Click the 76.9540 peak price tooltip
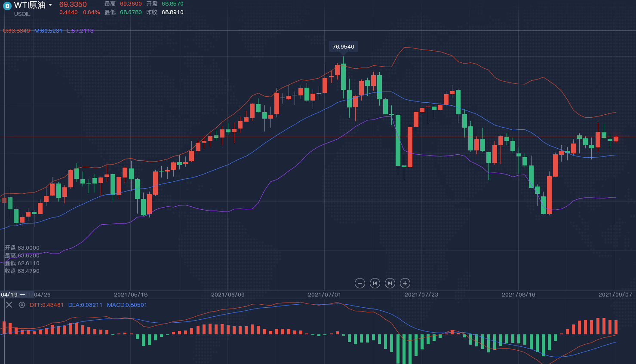Image resolution: width=636 pixels, height=364 pixels. 343,46
